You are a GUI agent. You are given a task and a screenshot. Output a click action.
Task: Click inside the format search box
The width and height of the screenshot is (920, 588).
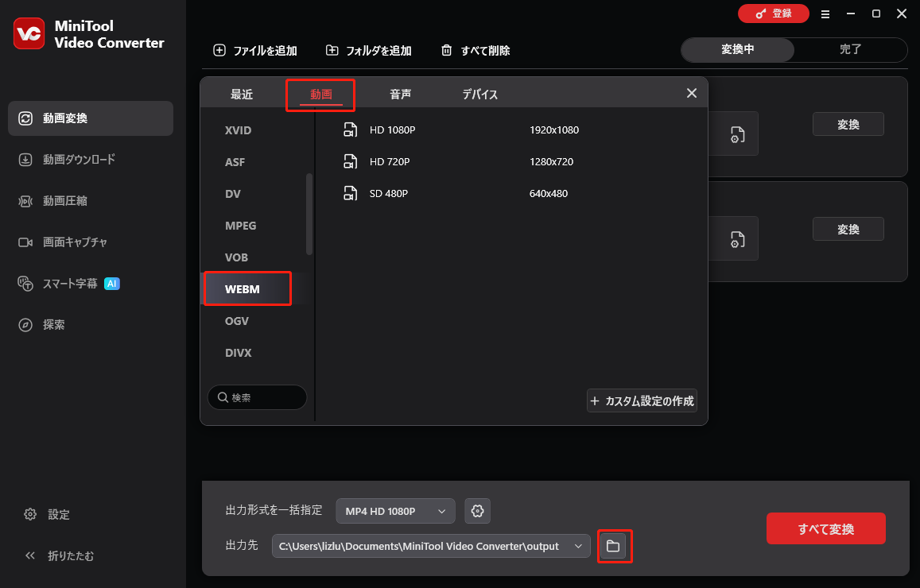tap(257, 397)
